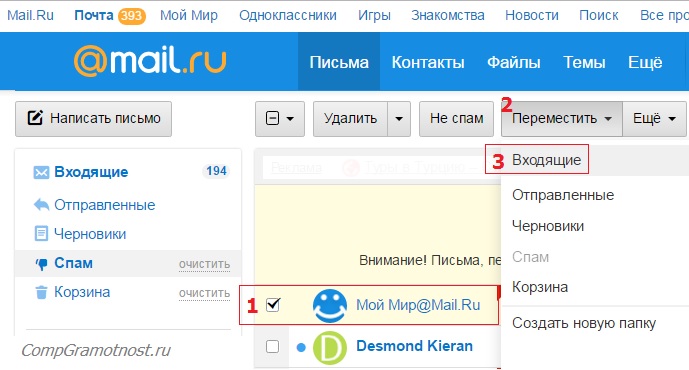Screen dimensions: 689x370
Task: Click the Mail.Ru top portal link
Action: [x=30, y=15]
